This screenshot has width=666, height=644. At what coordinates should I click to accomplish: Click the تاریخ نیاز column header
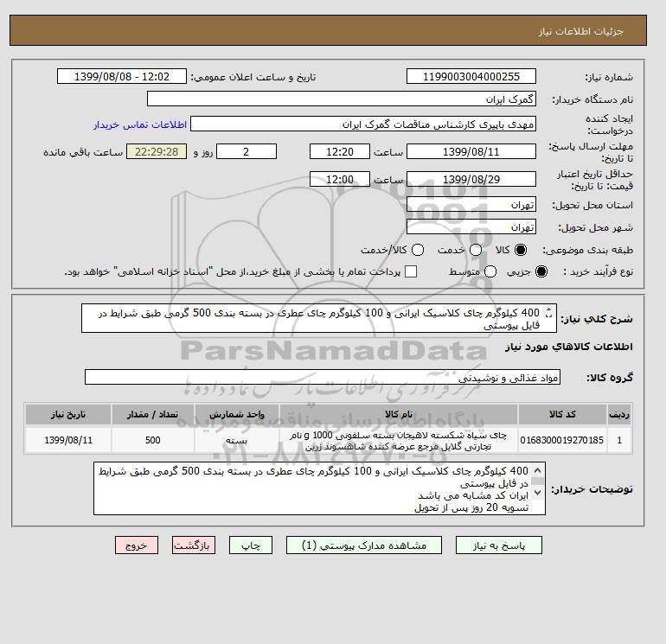[68, 414]
